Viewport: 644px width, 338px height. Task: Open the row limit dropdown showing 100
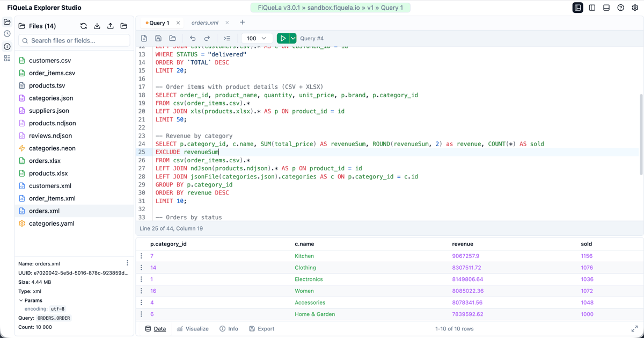click(257, 39)
